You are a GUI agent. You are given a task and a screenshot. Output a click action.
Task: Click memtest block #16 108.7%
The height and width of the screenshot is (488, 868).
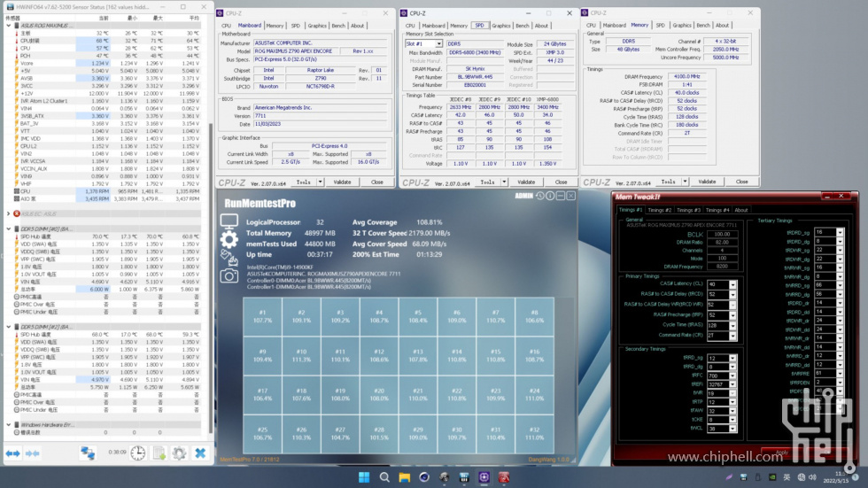534,356
